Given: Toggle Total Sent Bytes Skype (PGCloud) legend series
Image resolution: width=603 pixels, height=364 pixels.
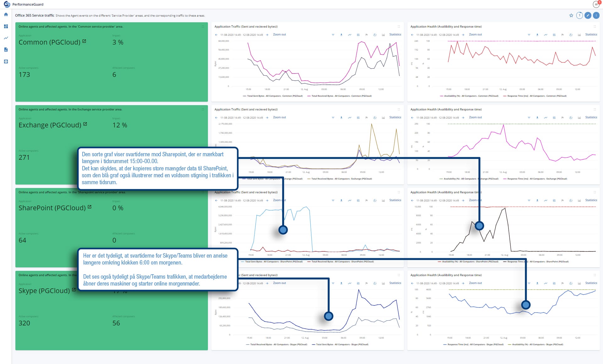Looking at the screenshot, I should [340, 345].
